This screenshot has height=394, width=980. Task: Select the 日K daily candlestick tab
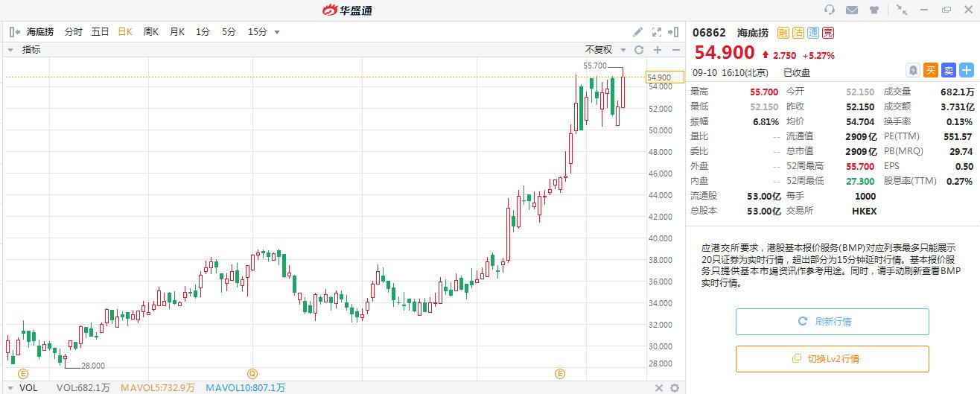pos(125,32)
